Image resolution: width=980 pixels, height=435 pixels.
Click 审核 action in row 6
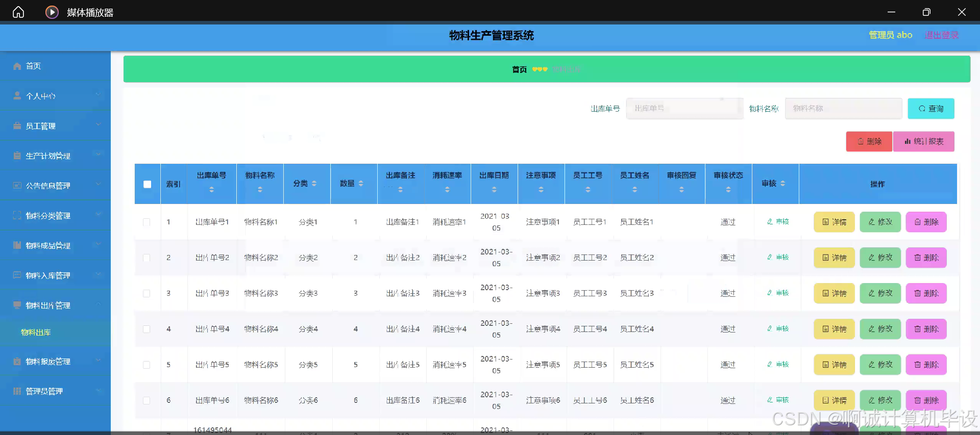(x=778, y=400)
